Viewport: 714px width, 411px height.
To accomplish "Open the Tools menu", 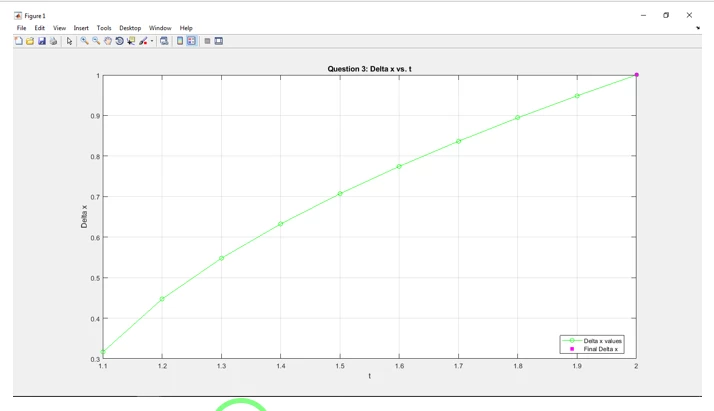I will click(104, 28).
